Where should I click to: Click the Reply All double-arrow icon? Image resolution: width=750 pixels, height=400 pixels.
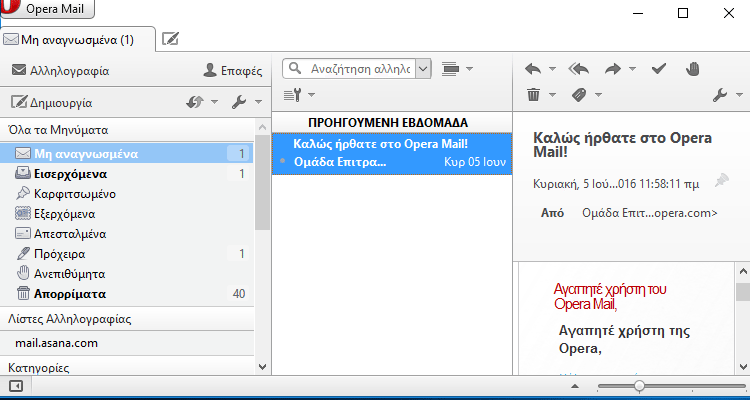click(x=579, y=69)
